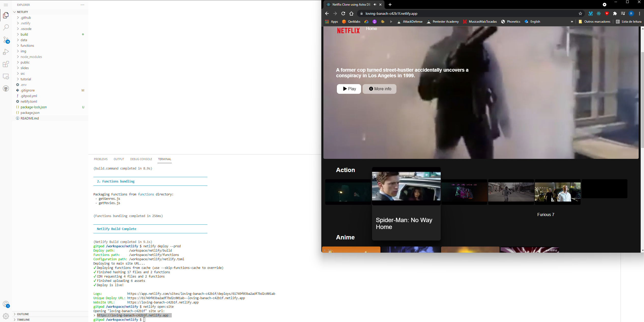
Task: Bookmark page with the star icon
Action: click(580, 13)
